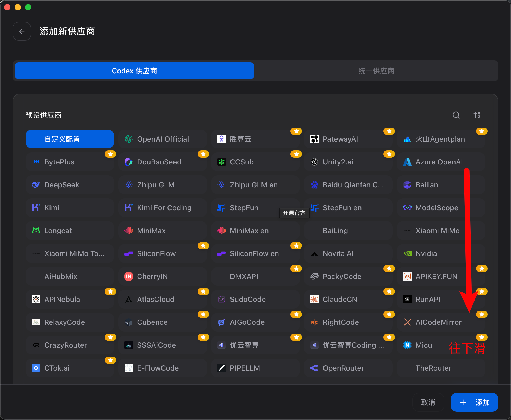The image size is (511, 420).
Task: Pick the OpenRouter provider preset
Action: click(x=348, y=368)
